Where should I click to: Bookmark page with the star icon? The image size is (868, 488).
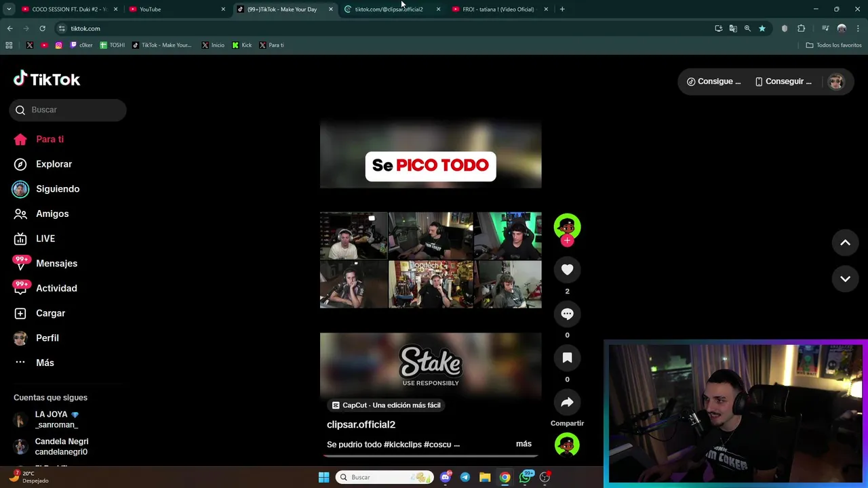[762, 28]
